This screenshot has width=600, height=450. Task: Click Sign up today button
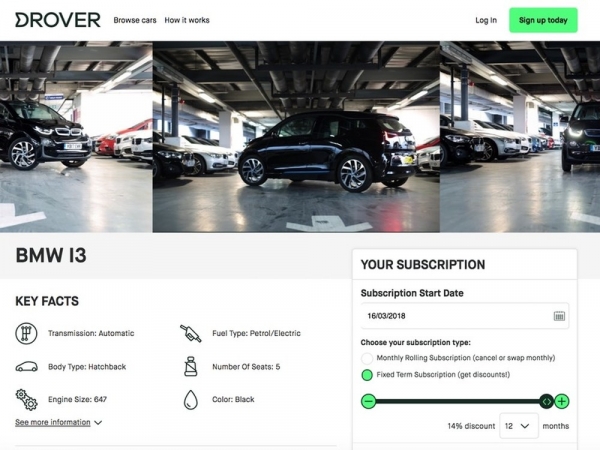click(543, 20)
